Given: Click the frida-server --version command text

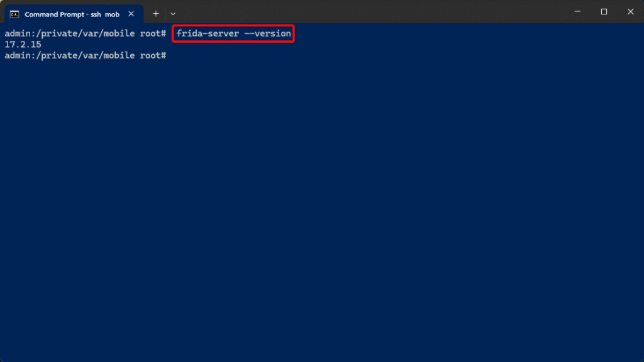Looking at the screenshot, I should click(x=233, y=33).
